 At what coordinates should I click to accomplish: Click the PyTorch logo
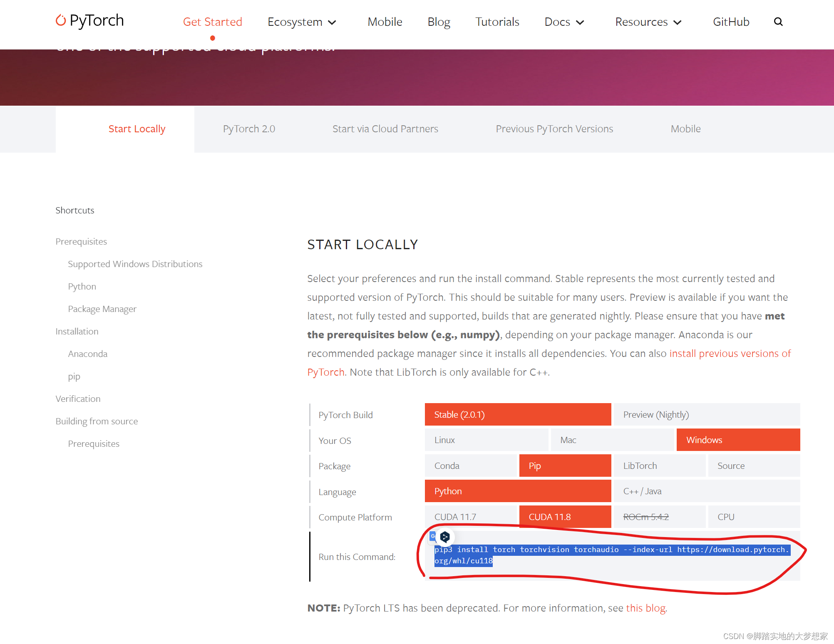coord(90,20)
